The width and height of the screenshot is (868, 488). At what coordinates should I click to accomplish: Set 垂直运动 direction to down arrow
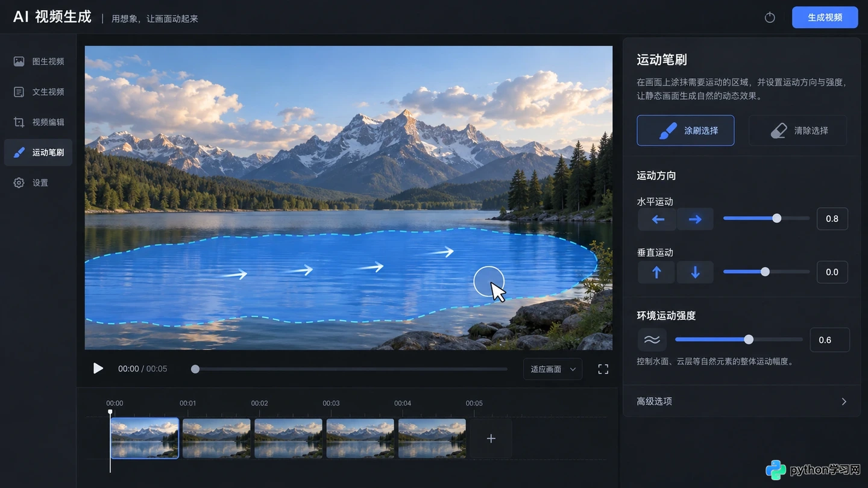click(x=695, y=272)
